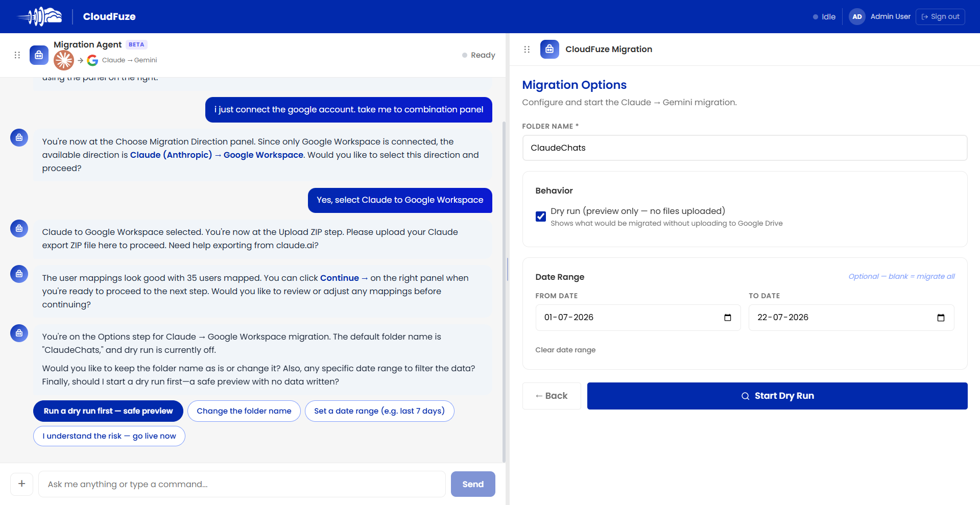Click the BETA badge

tap(136, 44)
